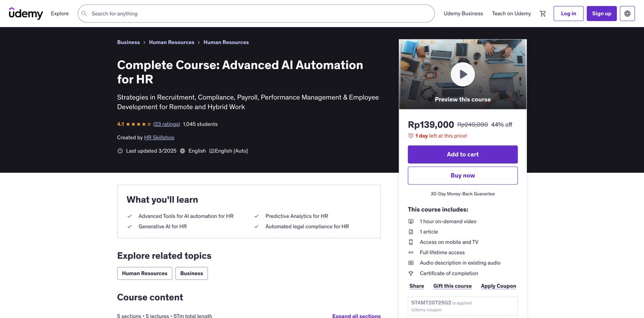The height and width of the screenshot is (318, 644).
Task: Click the Add to cart button
Action: coord(462,154)
